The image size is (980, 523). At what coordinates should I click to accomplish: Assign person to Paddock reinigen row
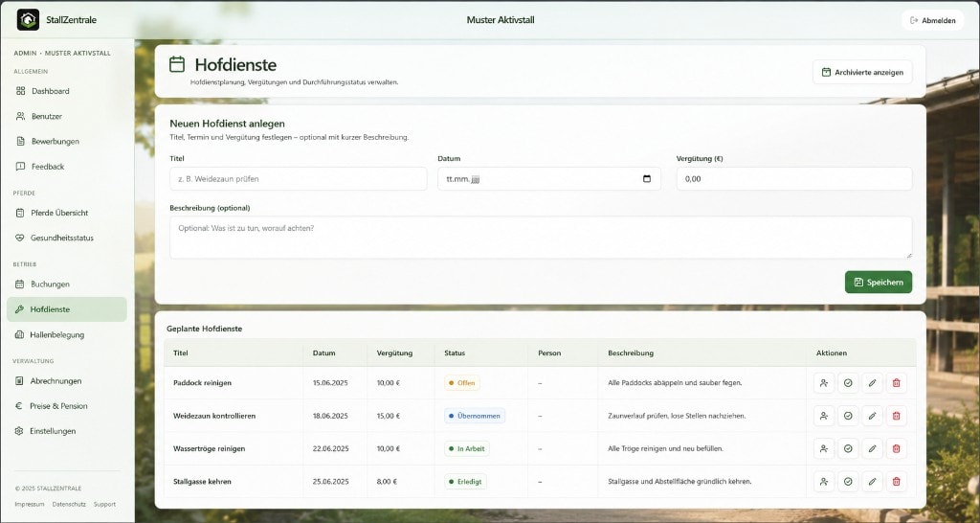coord(824,383)
